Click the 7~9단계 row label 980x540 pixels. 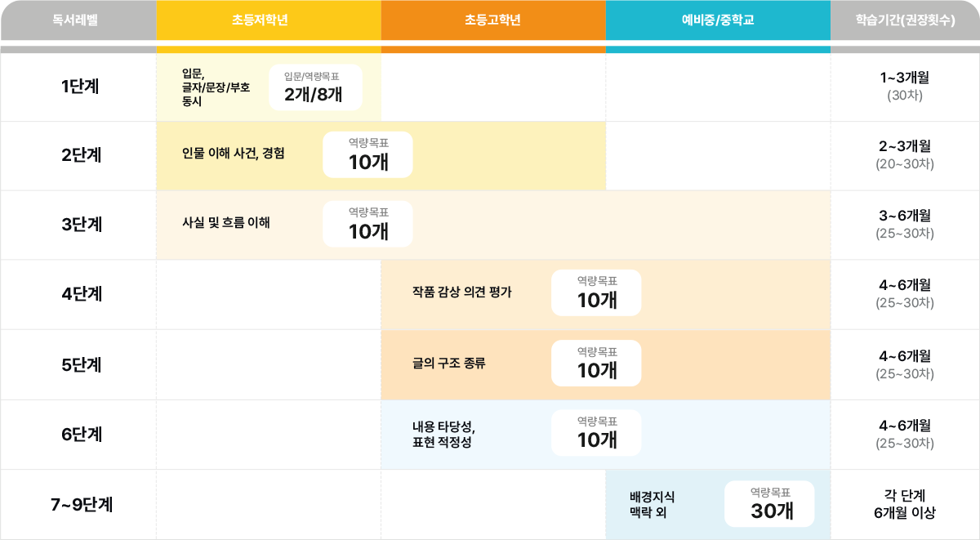coord(78,504)
